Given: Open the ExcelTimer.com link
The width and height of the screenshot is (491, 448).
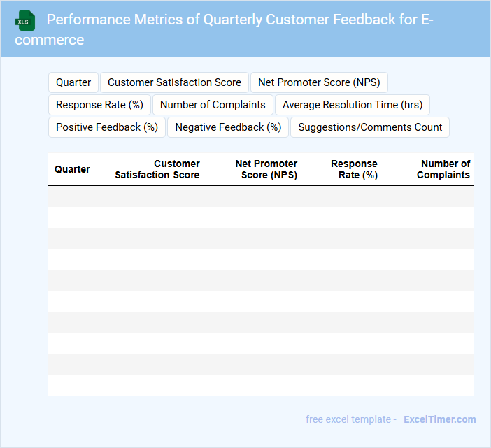Looking at the screenshot, I should click(439, 419).
